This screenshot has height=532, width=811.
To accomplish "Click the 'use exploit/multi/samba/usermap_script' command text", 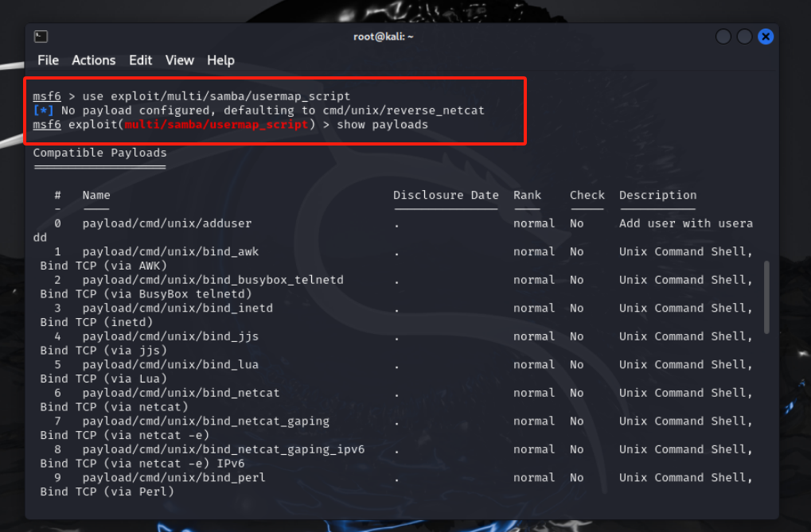I will [216, 96].
